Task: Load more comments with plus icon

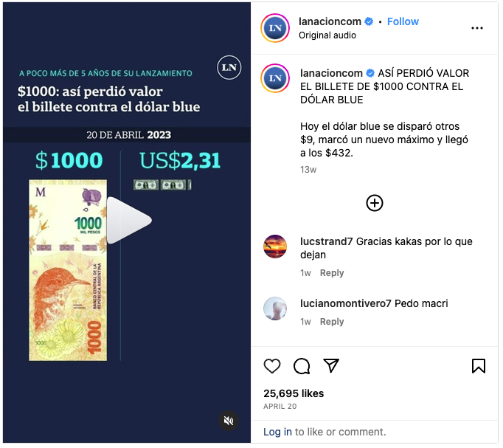Action: (x=375, y=203)
